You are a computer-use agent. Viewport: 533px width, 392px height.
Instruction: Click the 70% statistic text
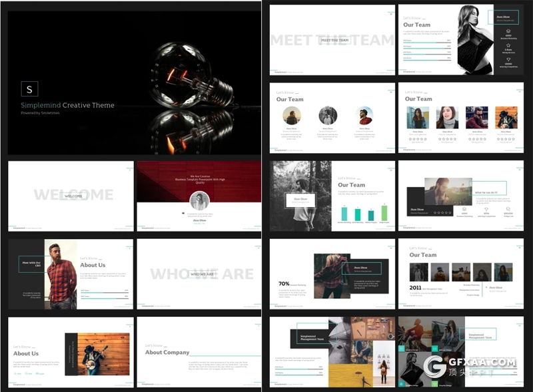pyautogui.click(x=284, y=284)
